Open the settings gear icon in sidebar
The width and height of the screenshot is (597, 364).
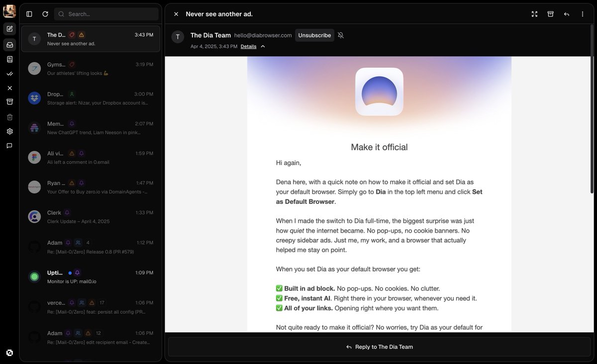pos(9,131)
